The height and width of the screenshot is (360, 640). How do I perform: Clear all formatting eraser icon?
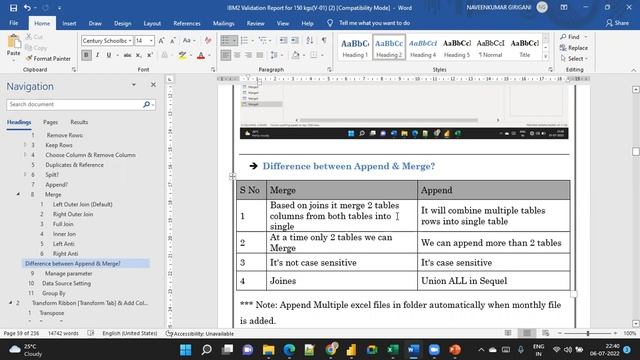pos(208,40)
